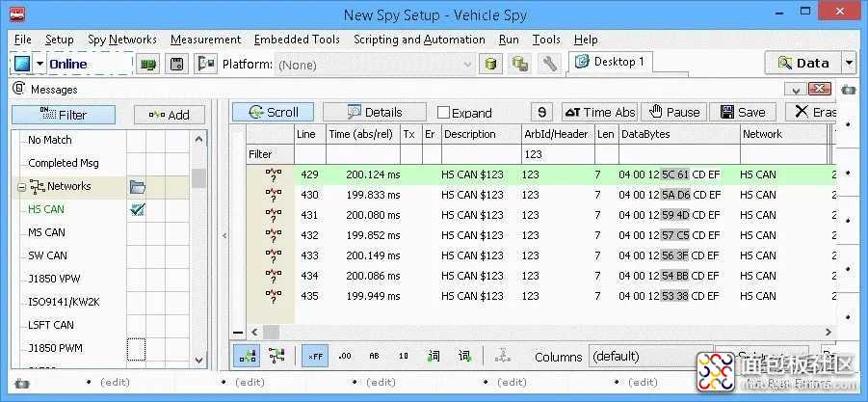Open the Setup menu
This screenshot has width=868, height=402.
pyautogui.click(x=59, y=40)
